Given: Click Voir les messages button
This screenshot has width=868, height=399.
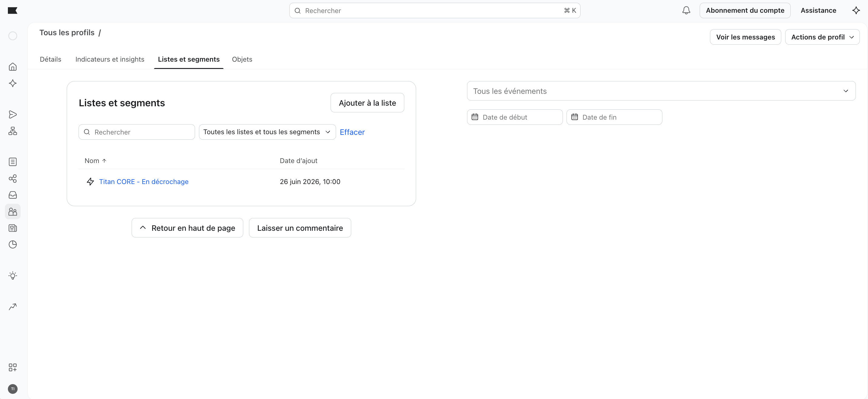Looking at the screenshot, I should point(745,37).
